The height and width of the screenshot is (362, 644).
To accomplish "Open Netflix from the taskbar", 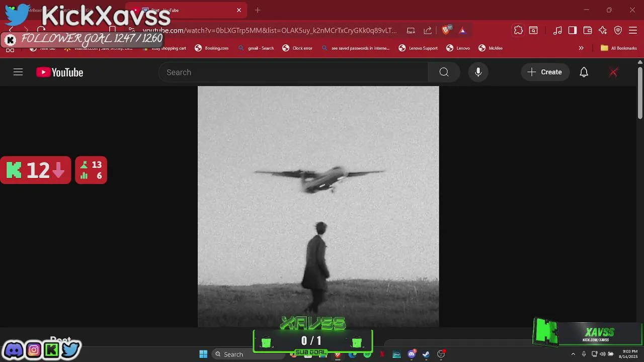I will point(382,354).
